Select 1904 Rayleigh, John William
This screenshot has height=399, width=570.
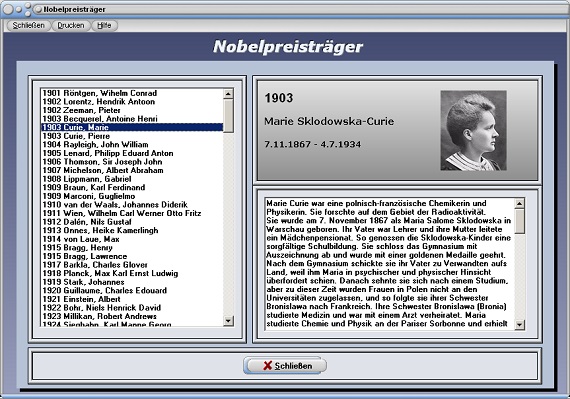pyautogui.click(x=132, y=145)
